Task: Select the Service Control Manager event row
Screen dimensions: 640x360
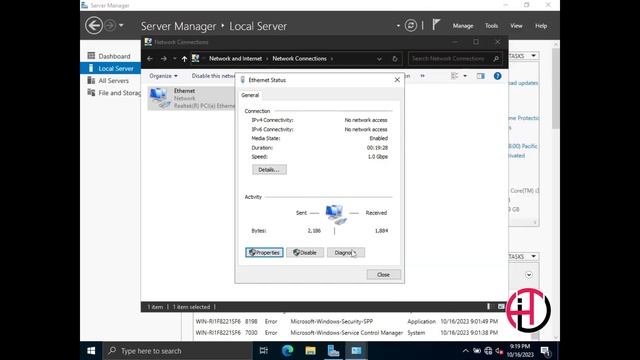Action: [x=347, y=333]
